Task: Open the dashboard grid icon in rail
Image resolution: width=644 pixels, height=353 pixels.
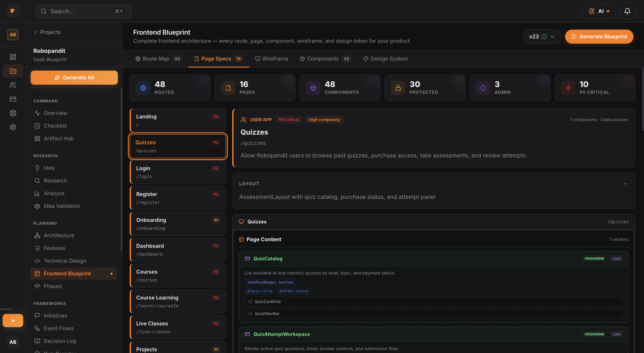Action: tap(13, 57)
